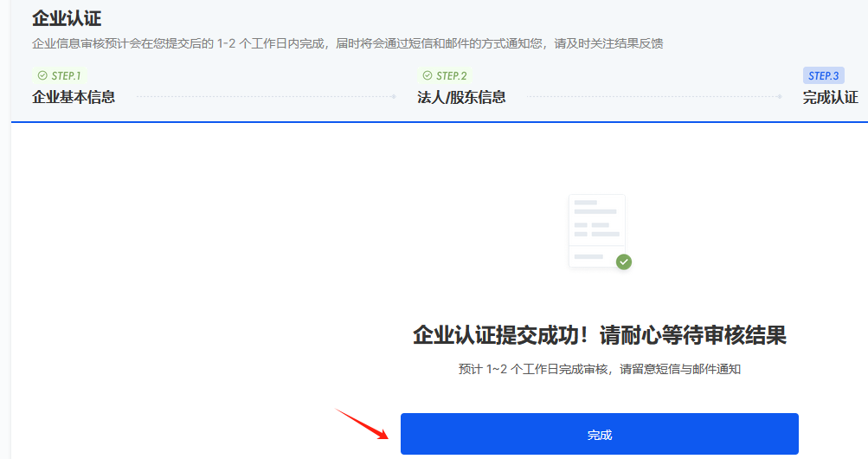Select the STEP.2 badge

click(x=445, y=75)
